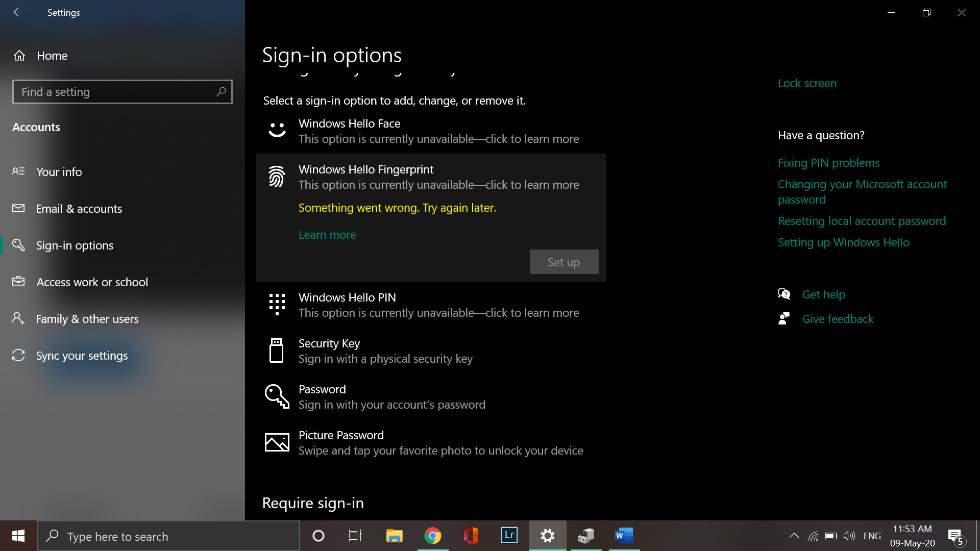Click the Security Key USB icon
The image size is (980, 551).
pos(276,350)
